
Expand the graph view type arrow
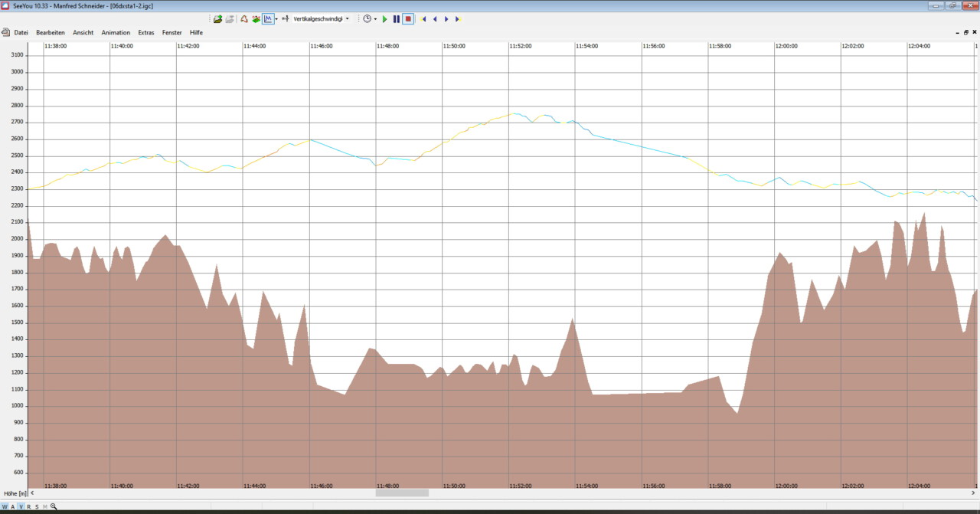(277, 18)
